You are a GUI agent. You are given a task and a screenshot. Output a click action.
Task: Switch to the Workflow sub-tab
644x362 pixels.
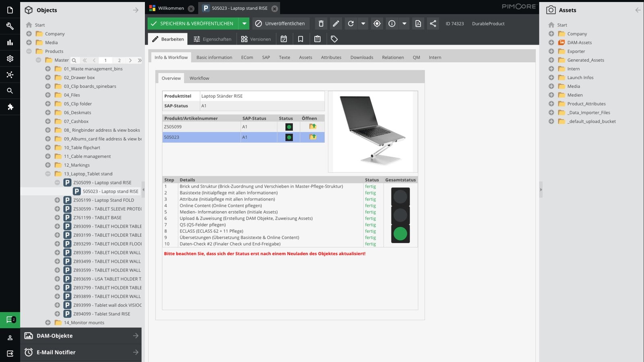[199, 78]
